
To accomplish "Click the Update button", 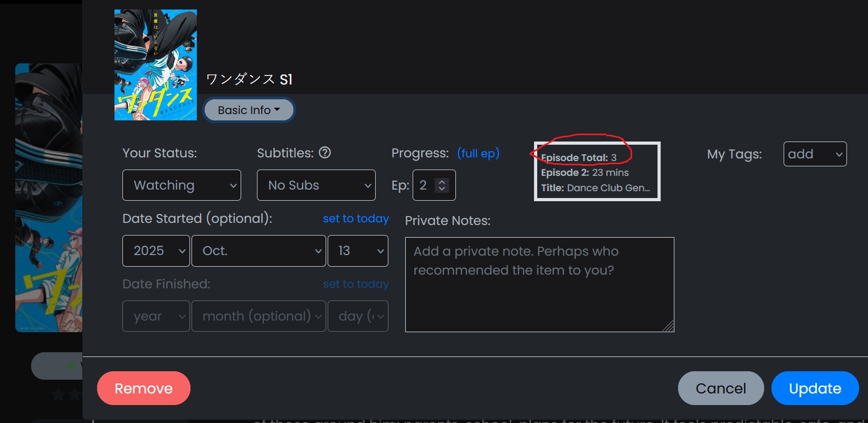I will pos(815,388).
